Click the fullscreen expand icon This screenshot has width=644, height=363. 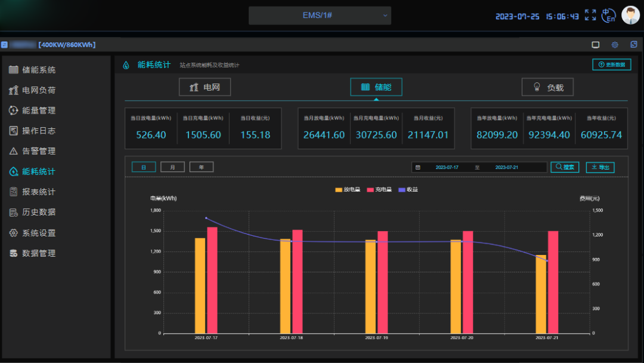[x=590, y=15]
